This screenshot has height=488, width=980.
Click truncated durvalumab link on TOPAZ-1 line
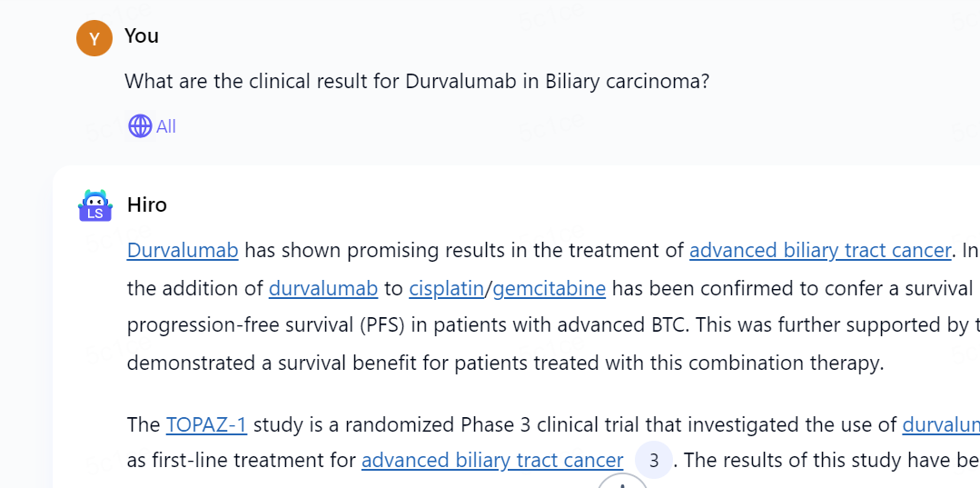[x=940, y=424]
